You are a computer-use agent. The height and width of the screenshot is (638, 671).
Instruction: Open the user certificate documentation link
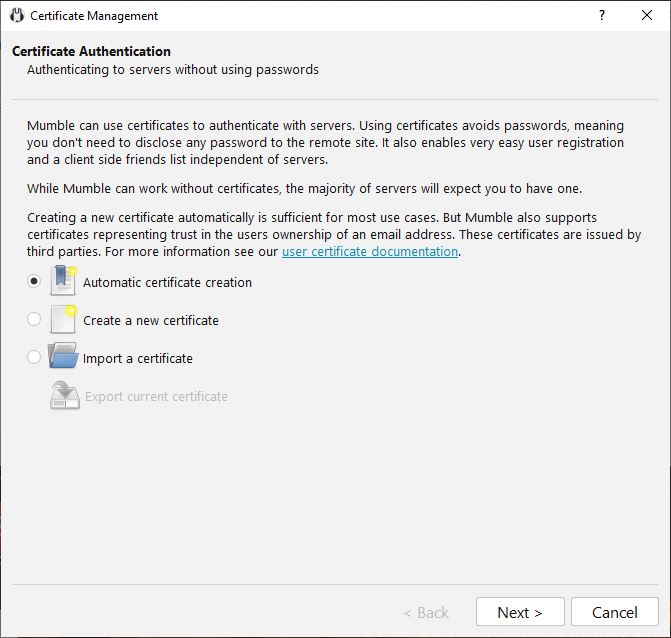pyautogui.click(x=370, y=252)
